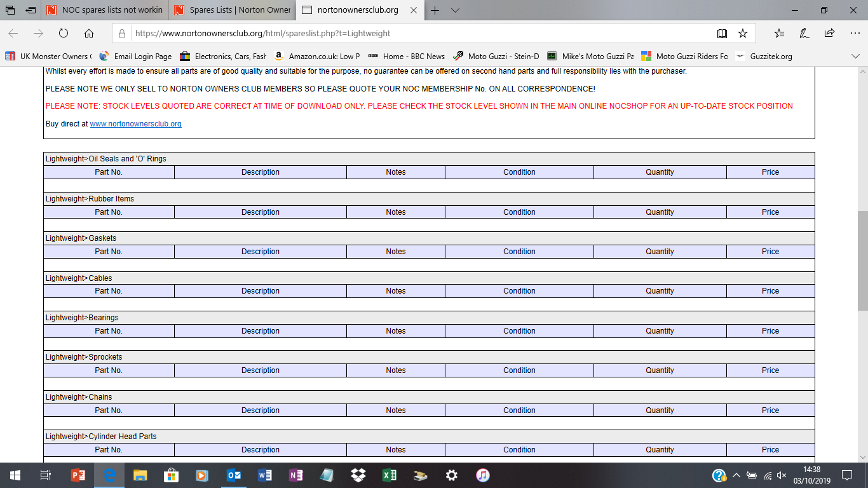Open Windows Start menu

15,475
